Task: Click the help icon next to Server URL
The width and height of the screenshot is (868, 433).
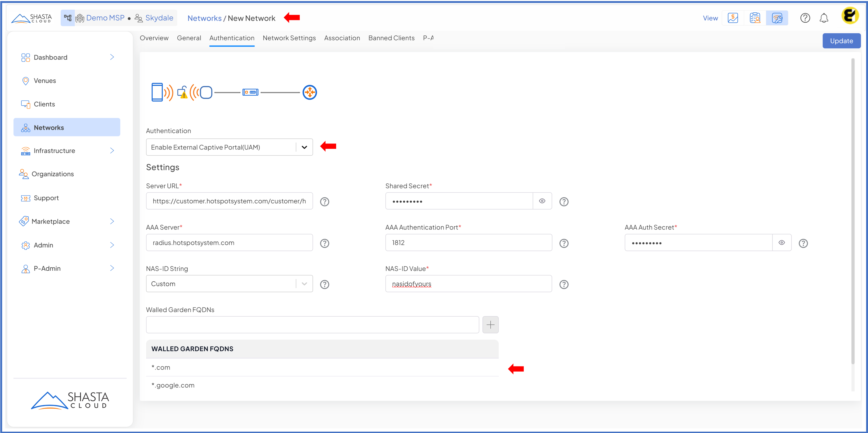Action: (324, 202)
